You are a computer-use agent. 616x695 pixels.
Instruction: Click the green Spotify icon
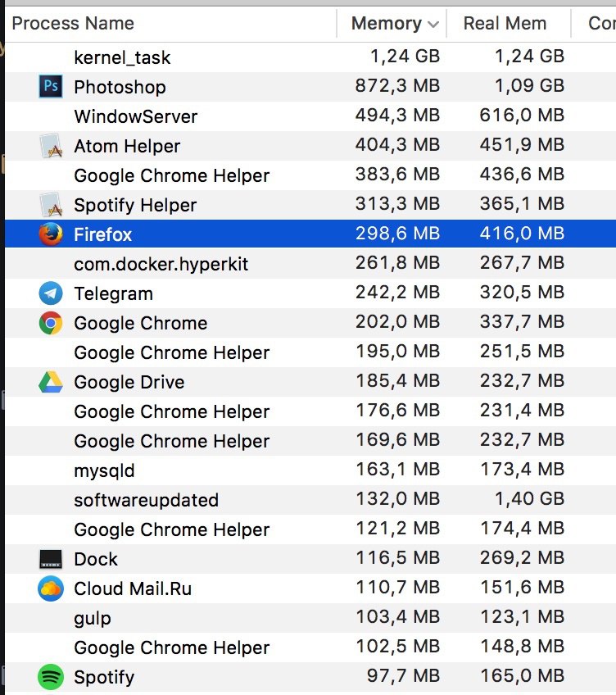point(51,677)
